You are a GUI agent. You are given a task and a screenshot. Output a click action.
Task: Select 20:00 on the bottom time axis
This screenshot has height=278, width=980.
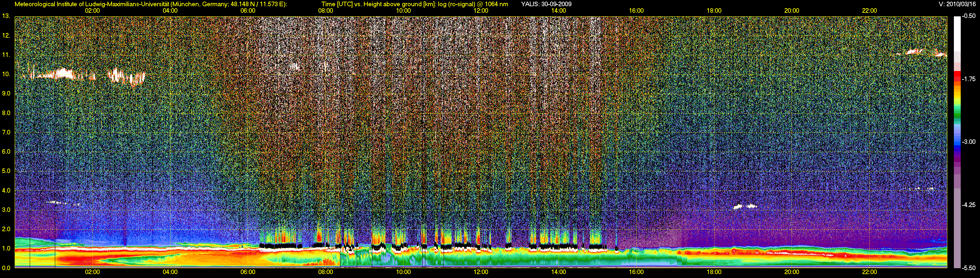coord(792,272)
